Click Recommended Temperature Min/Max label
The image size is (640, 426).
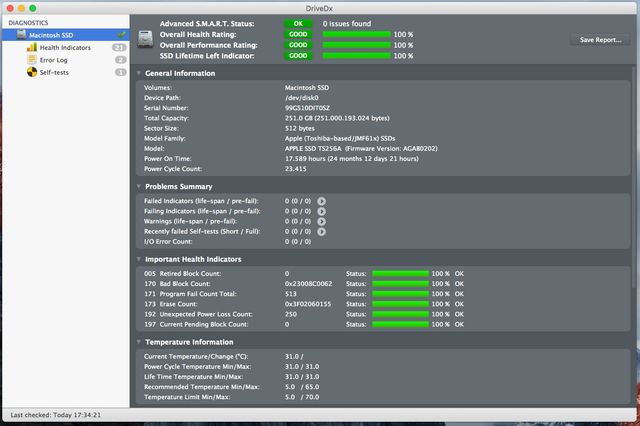[x=202, y=387]
